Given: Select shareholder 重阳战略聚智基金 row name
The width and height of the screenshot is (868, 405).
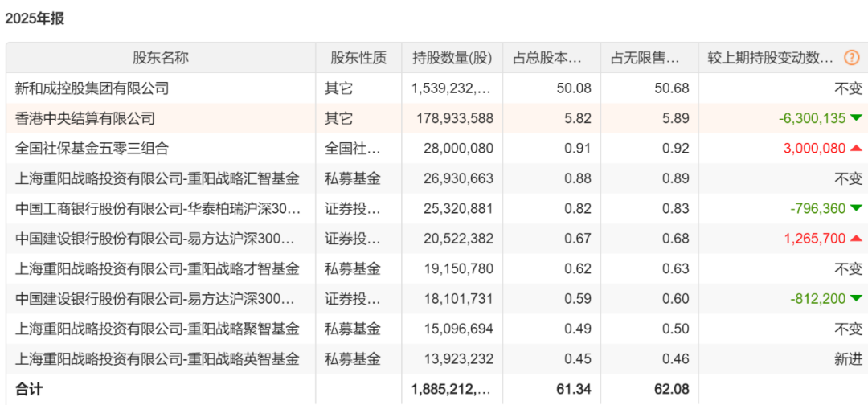Looking at the screenshot, I should pos(158,329).
